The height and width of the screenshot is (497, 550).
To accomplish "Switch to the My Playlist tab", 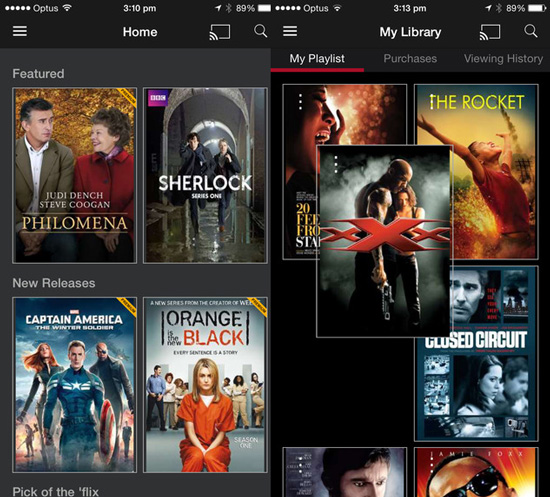I will 317,59.
